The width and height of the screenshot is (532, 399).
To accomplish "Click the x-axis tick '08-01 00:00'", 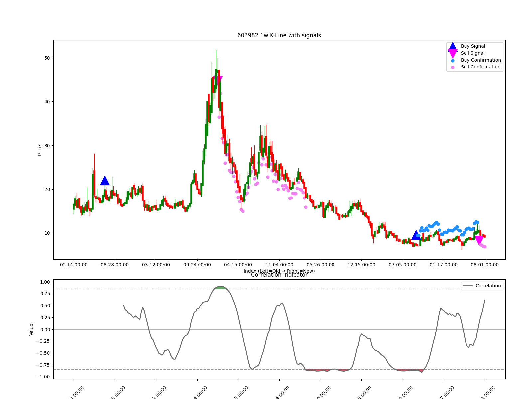I will (x=485, y=265).
